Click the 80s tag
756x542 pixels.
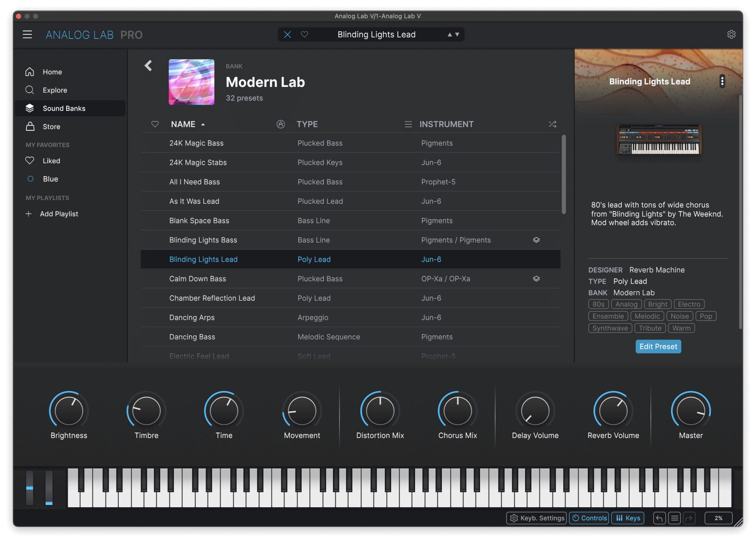[598, 304]
